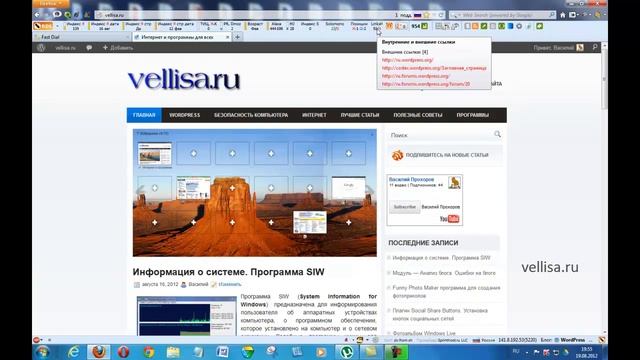
Task: Open Windows Start menu orb
Action: click(42, 352)
